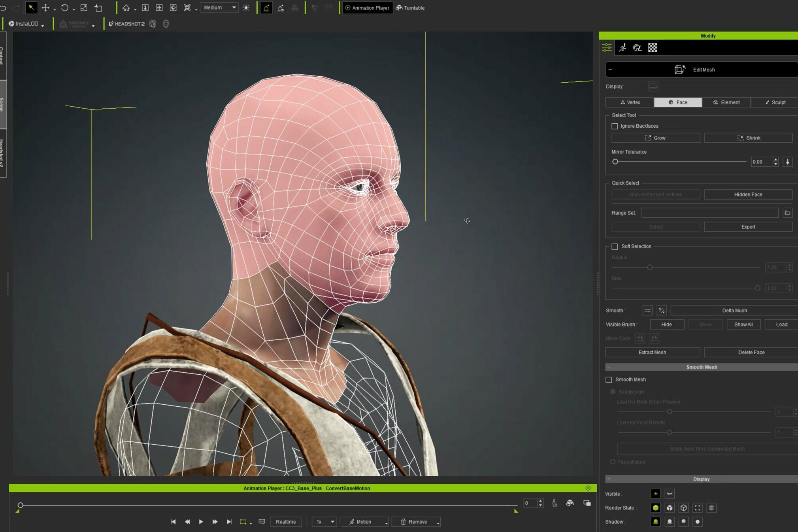Open the Range Set folder icon
Viewport: 798px width, 532px height.
(787, 213)
